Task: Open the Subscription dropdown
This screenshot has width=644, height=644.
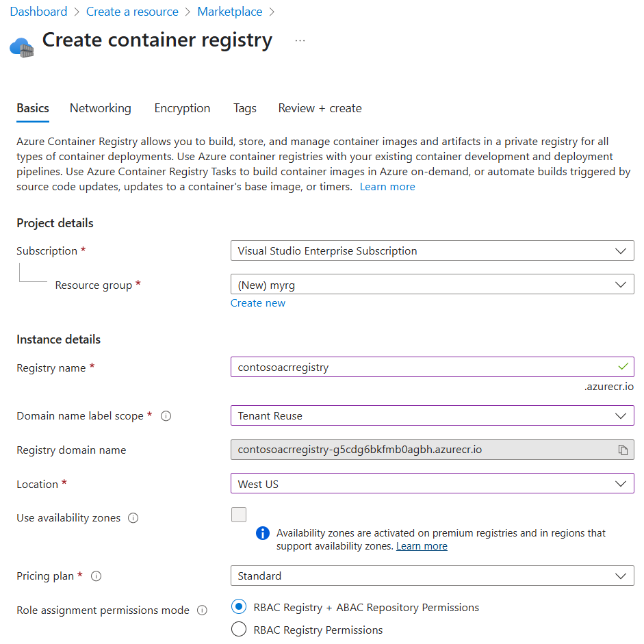Action: pos(432,250)
